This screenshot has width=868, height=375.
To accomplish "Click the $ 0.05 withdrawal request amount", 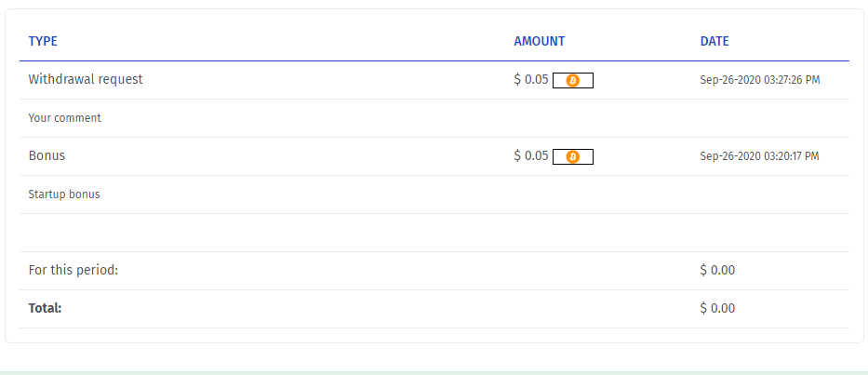I will [531, 80].
